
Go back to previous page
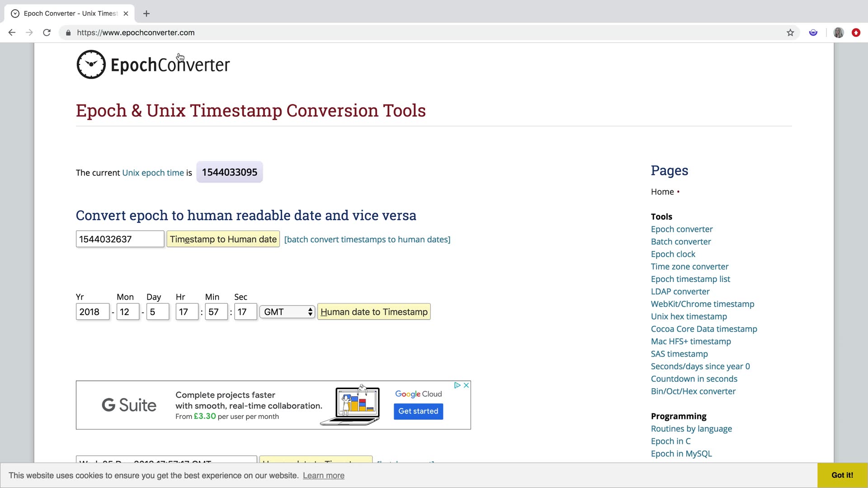click(x=12, y=33)
